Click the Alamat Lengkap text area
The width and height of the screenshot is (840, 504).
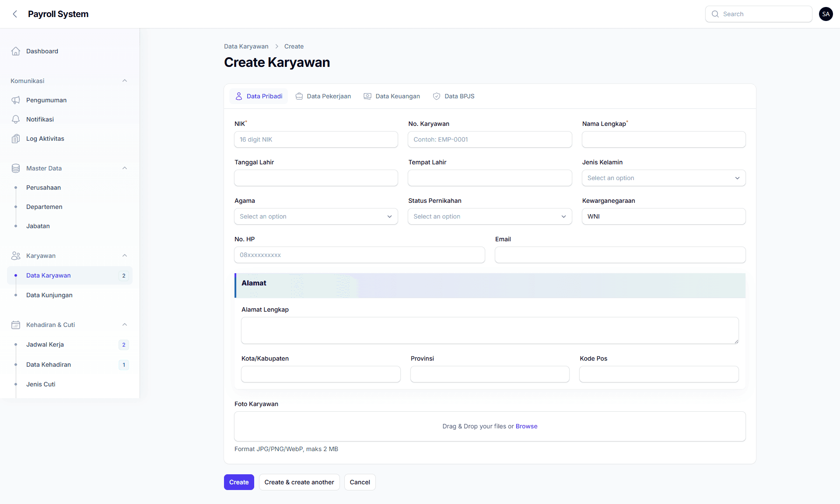click(490, 330)
